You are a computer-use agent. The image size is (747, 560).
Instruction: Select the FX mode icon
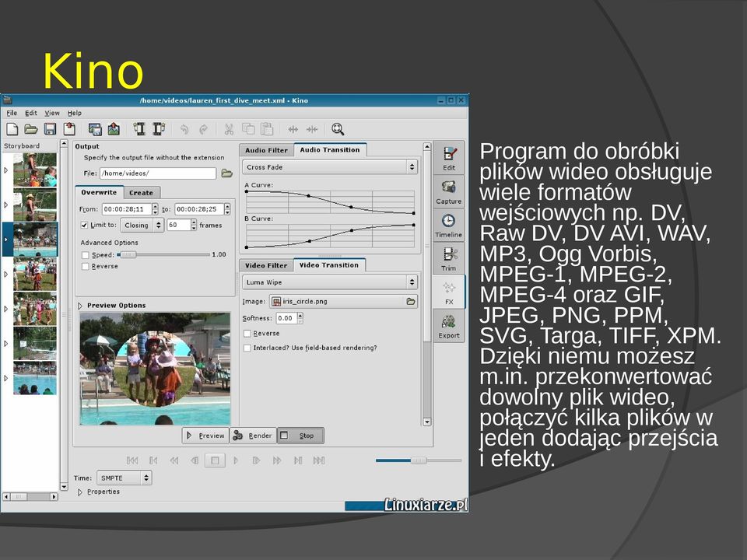[x=449, y=292]
